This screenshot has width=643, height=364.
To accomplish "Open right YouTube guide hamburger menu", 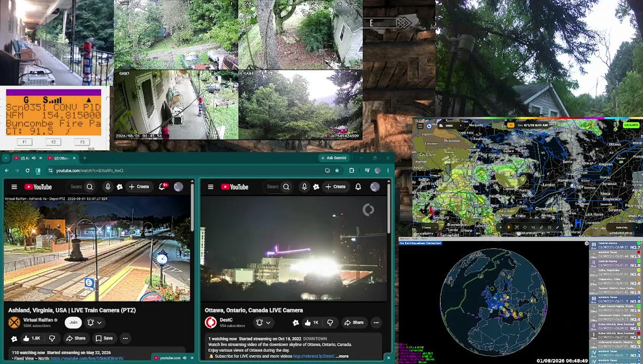I will (x=211, y=187).
